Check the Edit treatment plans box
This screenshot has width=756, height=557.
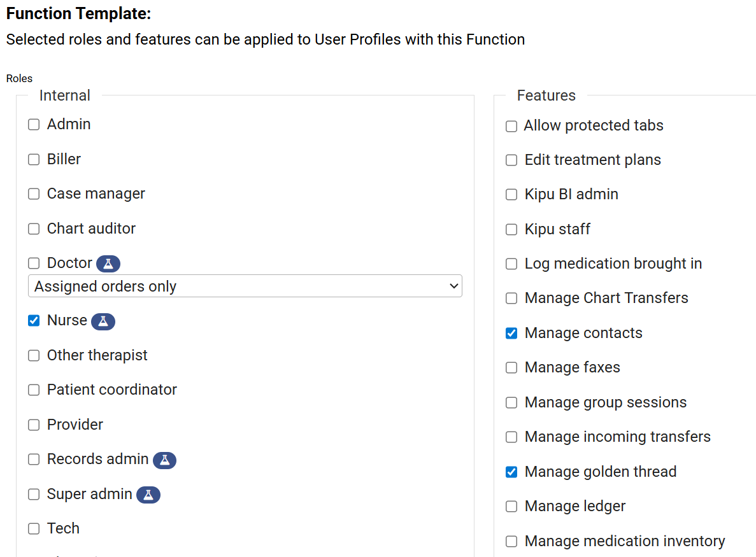click(x=511, y=160)
